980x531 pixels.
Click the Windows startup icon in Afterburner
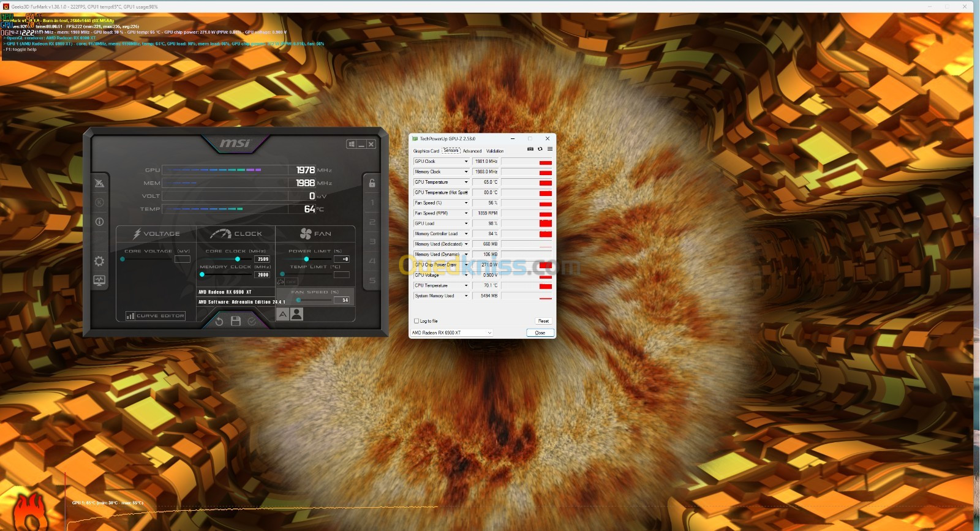(x=352, y=144)
